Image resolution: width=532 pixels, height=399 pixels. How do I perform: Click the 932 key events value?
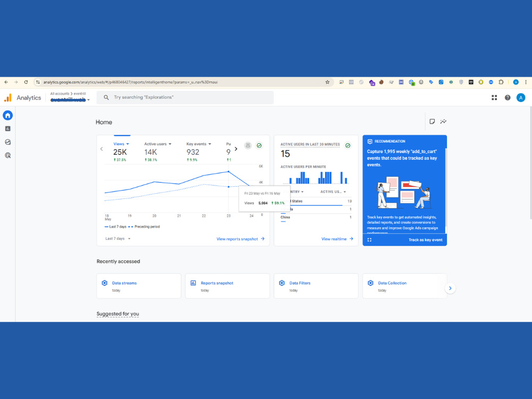tap(193, 152)
